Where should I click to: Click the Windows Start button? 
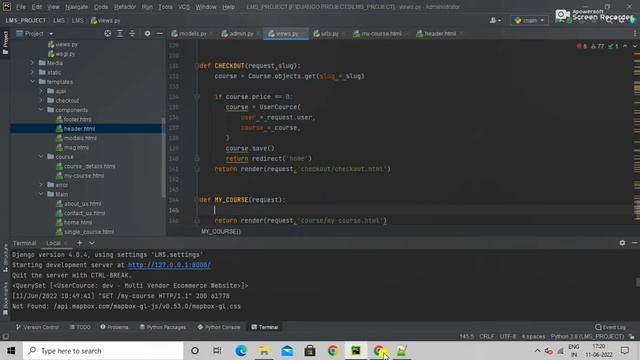click(11, 351)
